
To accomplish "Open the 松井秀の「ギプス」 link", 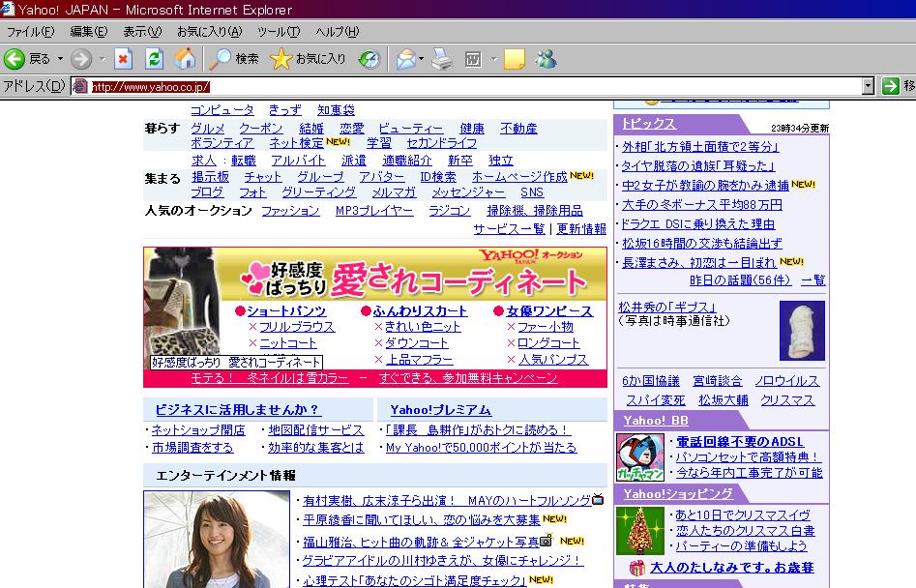I will [666, 308].
